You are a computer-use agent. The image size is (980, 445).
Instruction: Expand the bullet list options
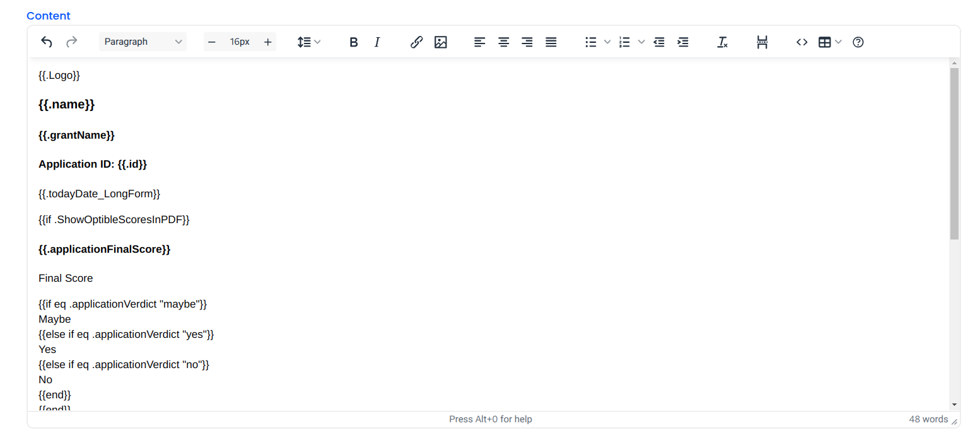607,42
